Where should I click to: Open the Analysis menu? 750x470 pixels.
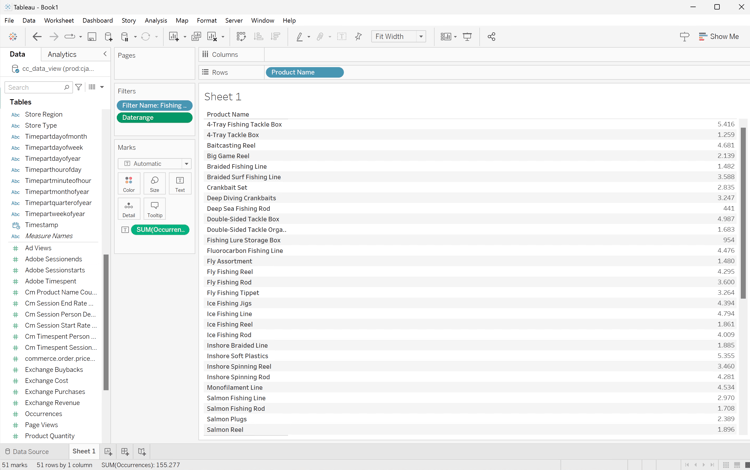(x=156, y=21)
